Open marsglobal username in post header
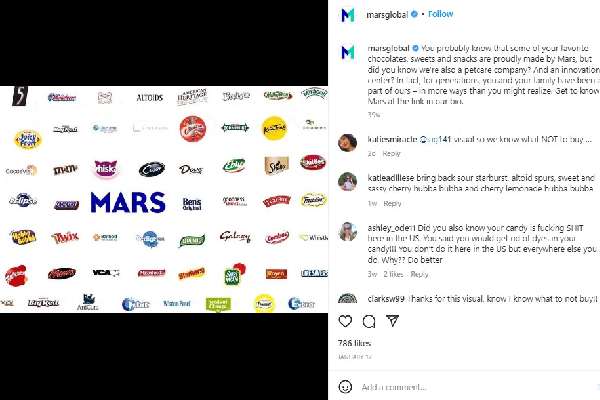 coord(392,15)
